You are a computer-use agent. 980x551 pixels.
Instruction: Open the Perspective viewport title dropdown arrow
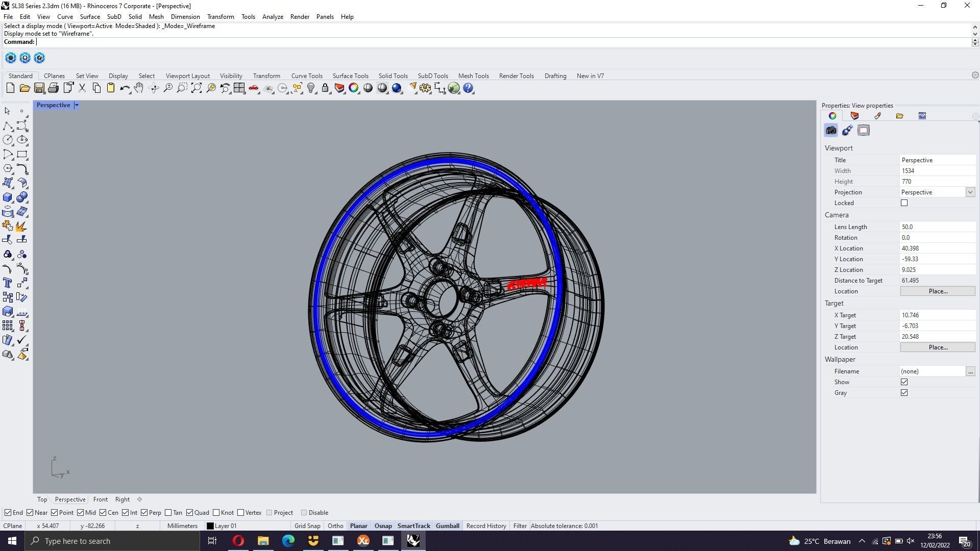coord(77,105)
